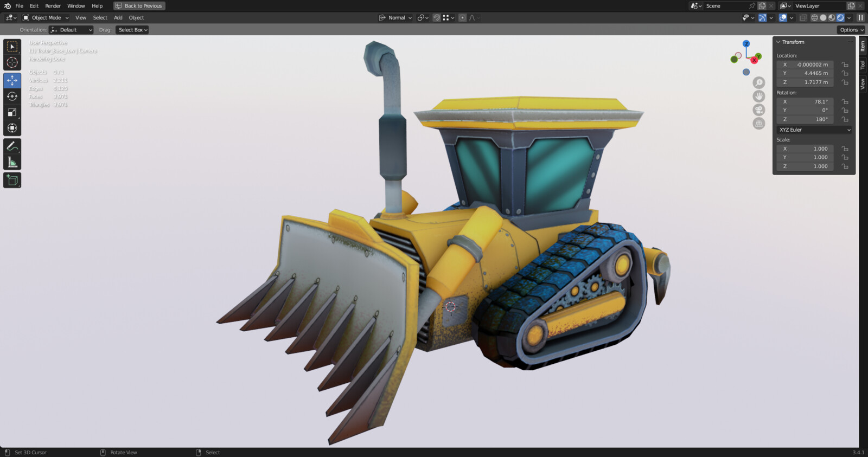Toggle viewport gizmos display

coord(762,18)
